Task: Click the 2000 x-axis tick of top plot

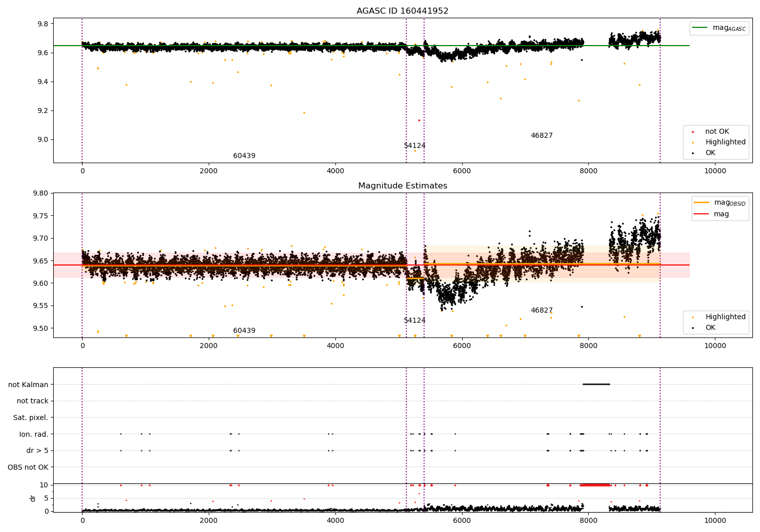Action: click(209, 171)
